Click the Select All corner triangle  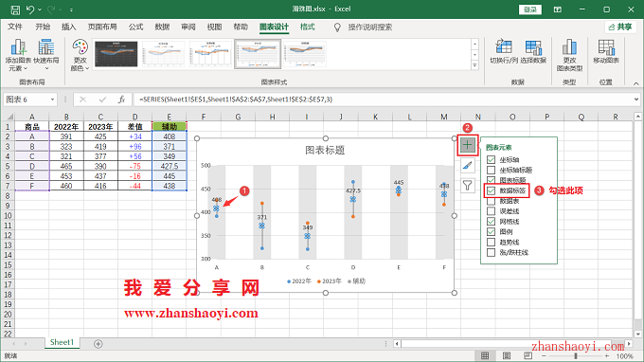10,118
